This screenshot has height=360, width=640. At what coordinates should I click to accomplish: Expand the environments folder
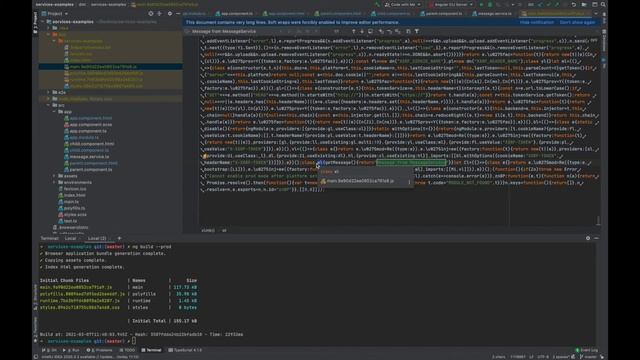[x=54, y=182]
